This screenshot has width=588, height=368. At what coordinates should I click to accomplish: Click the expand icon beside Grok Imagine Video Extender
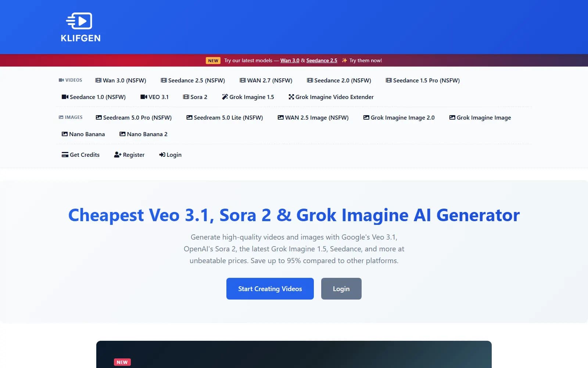[291, 97]
